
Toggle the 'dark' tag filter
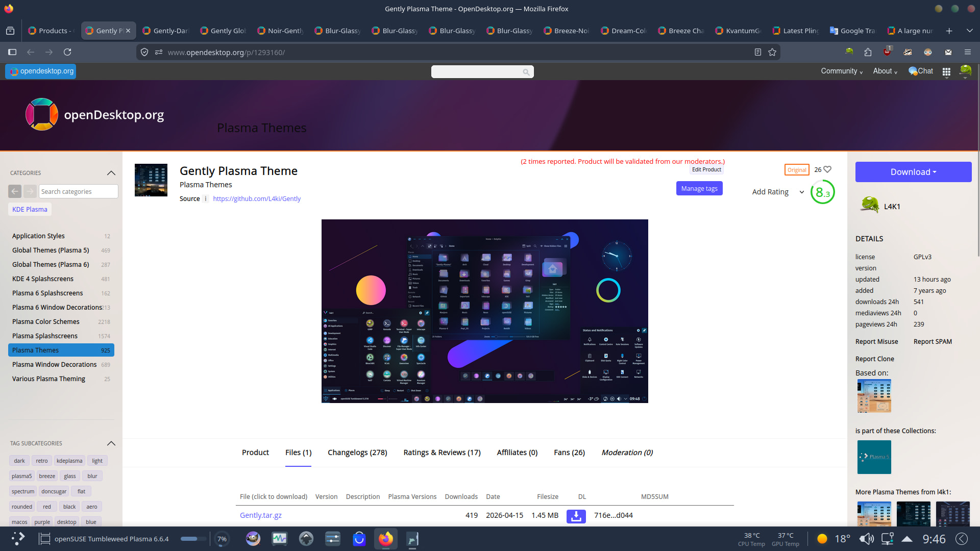(19, 461)
